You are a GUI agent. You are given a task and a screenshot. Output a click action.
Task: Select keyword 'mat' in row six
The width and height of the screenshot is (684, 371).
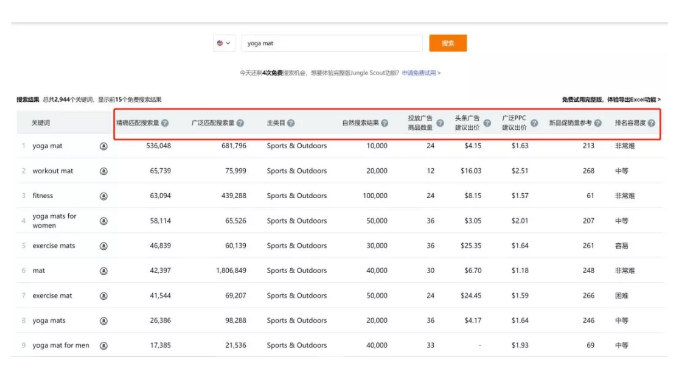(x=39, y=271)
